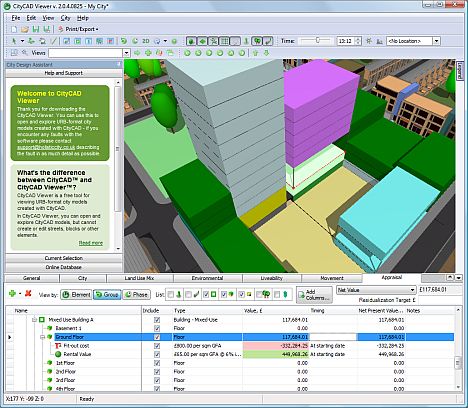The width and height of the screenshot is (468, 408).
Task: Click the grid display toggle icon in toolbar
Action: point(224,41)
